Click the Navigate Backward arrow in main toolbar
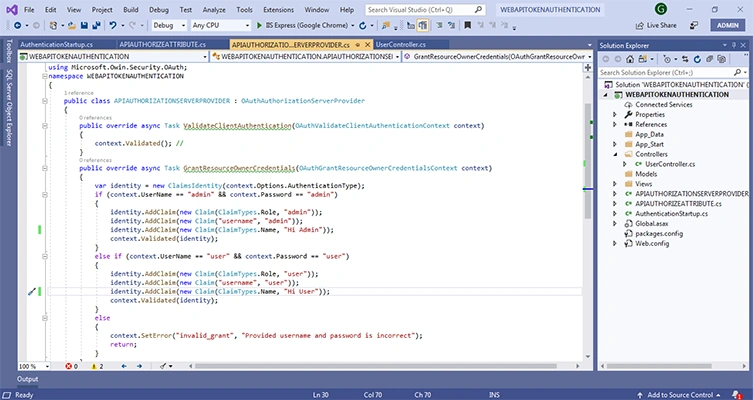This screenshot has width=753, height=400. pyautogui.click(x=18, y=25)
